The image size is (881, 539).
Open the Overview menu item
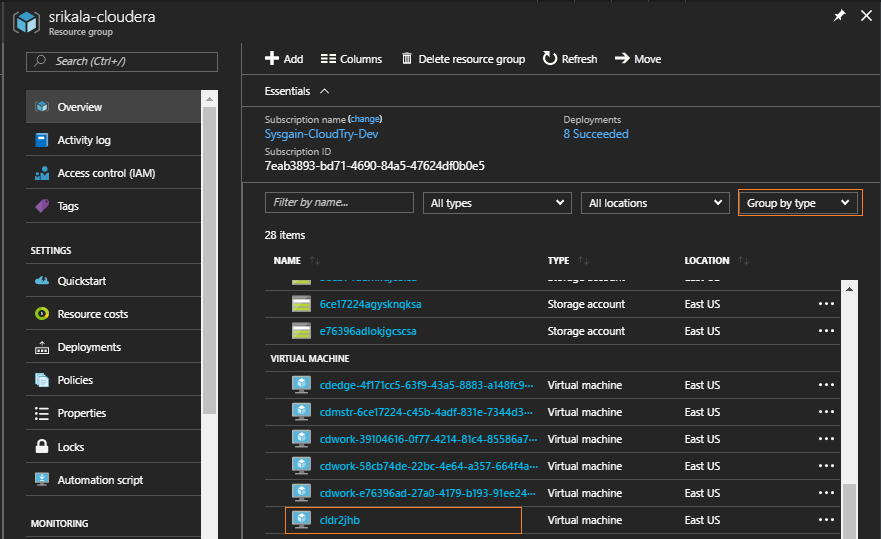[113, 106]
